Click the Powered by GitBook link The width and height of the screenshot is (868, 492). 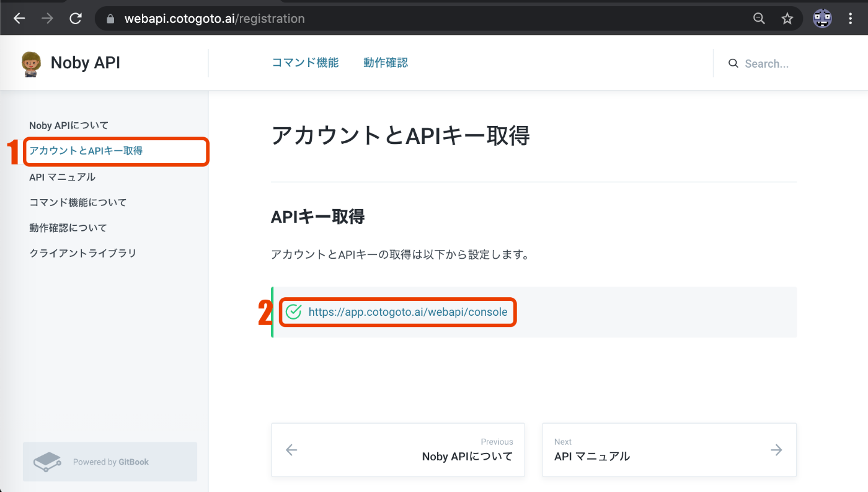point(110,462)
